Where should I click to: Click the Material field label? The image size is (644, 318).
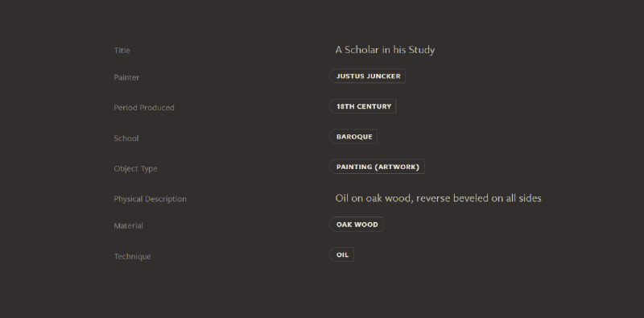point(128,225)
